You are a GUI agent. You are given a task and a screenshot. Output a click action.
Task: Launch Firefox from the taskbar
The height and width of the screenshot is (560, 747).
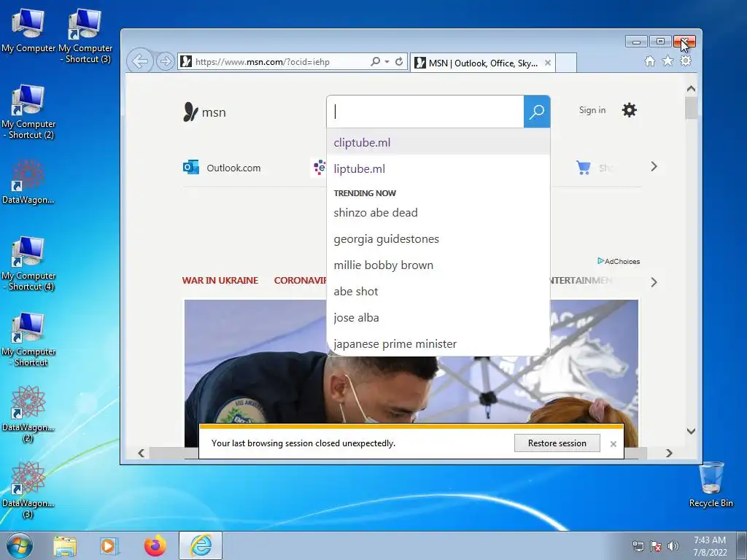pyautogui.click(x=155, y=545)
